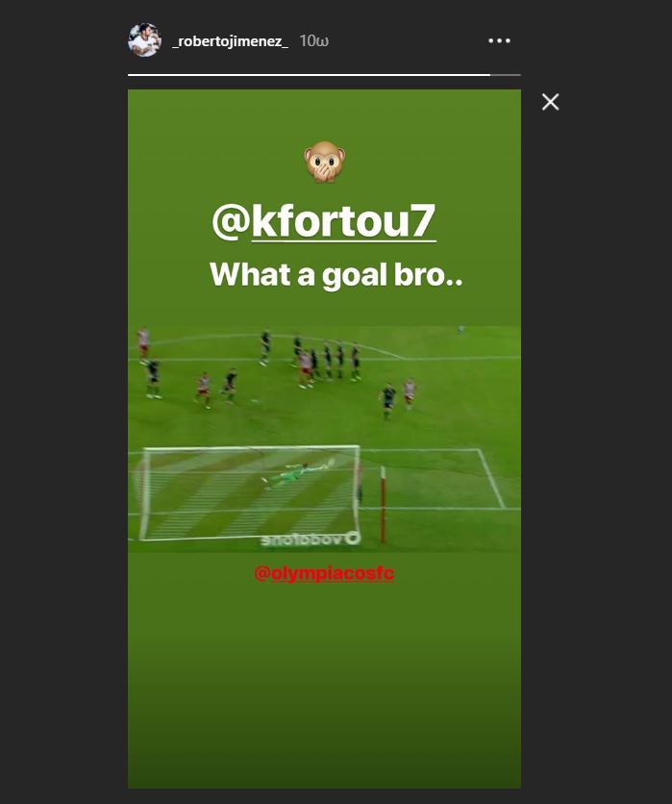Click the "What a goal bro.." caption
The height and width of the screenshot is (804, 672).
point(336,275)
